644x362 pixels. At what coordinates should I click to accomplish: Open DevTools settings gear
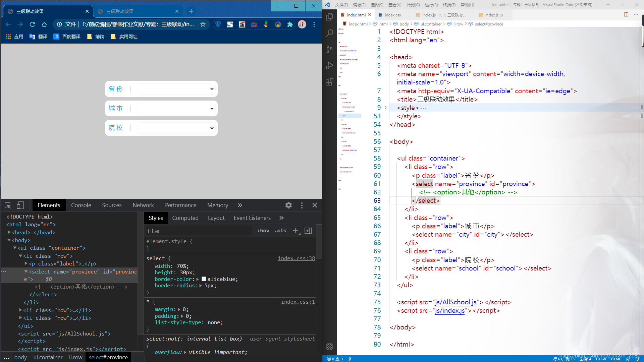tap(288, 205)
